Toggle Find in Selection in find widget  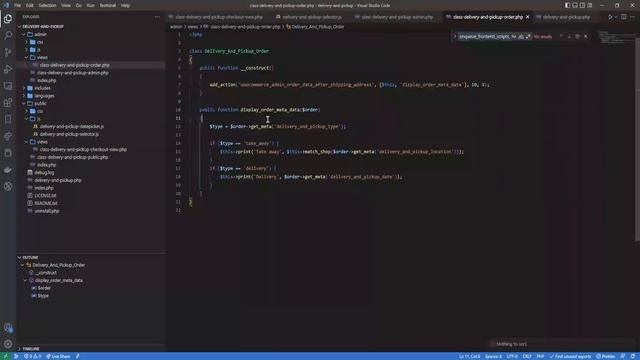coord(577,36)
